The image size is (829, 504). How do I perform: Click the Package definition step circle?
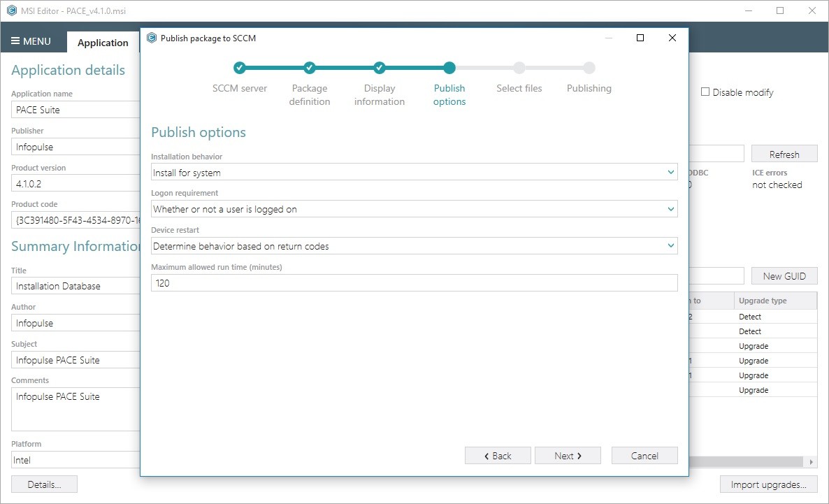click(309, 68)
